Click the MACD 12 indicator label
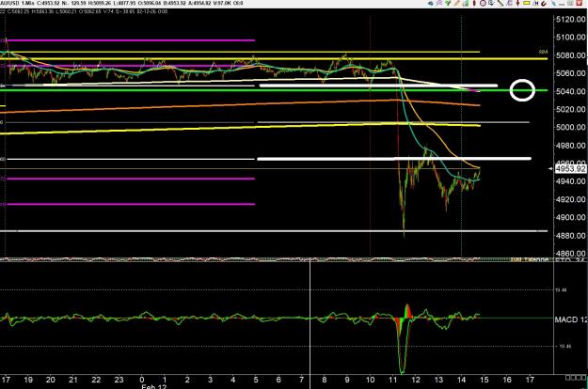This screenshot has height=389, width=588. point(571,319)
